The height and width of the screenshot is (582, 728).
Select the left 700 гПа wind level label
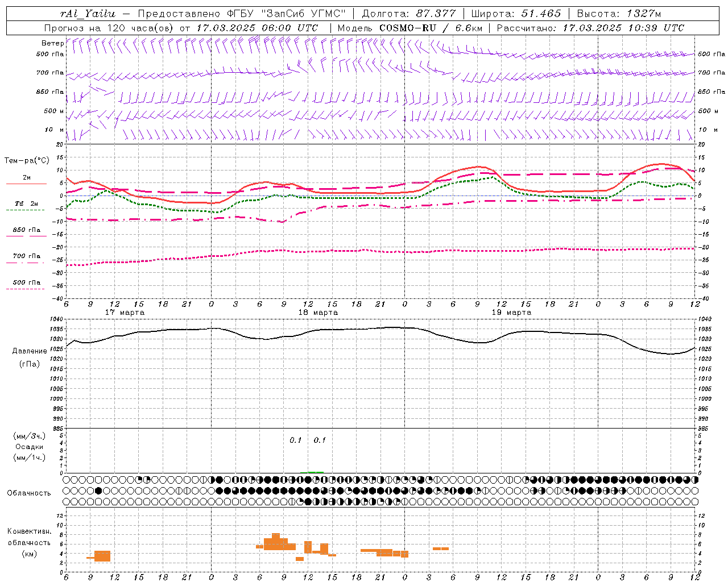49,73
